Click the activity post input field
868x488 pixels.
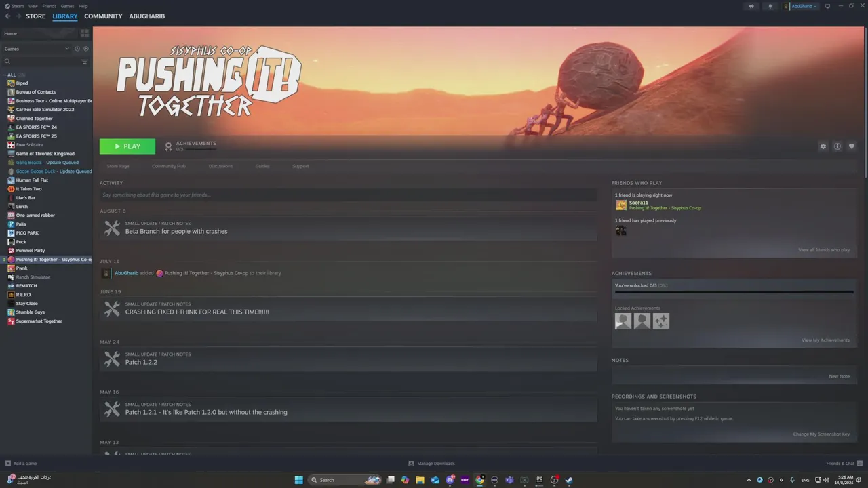(x=349, y=195)
